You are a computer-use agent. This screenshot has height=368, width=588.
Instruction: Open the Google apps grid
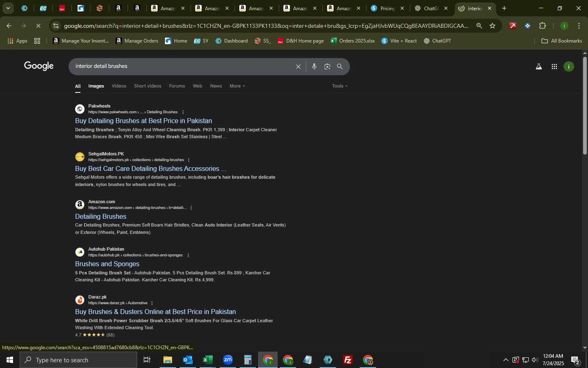point(554,67)
